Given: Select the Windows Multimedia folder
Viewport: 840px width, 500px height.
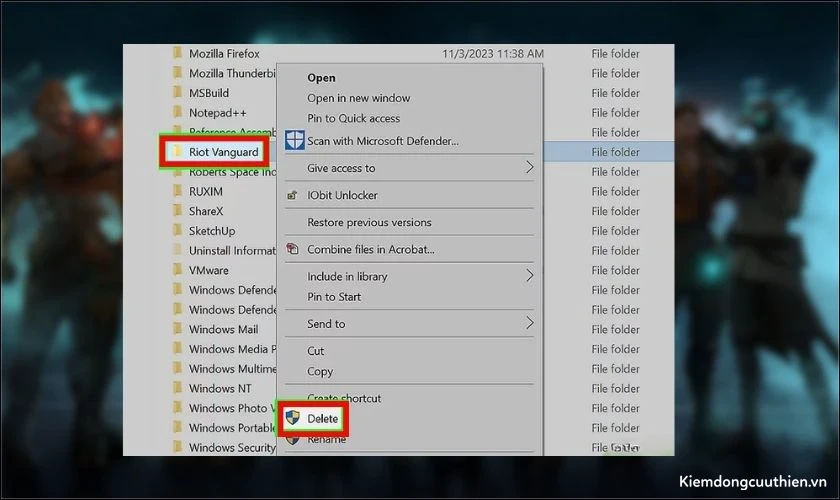Looking at the screenshot, I should pos(232,369).
